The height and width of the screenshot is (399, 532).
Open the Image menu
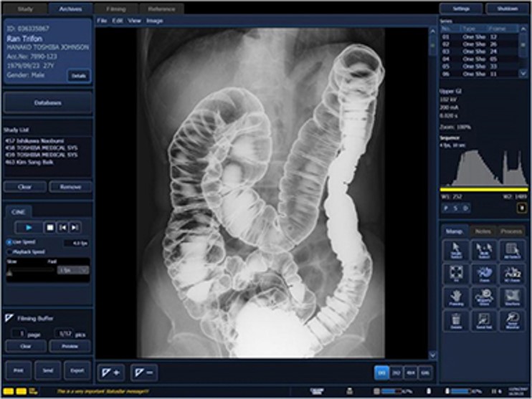pyautogui.click(x=154, y=21)
